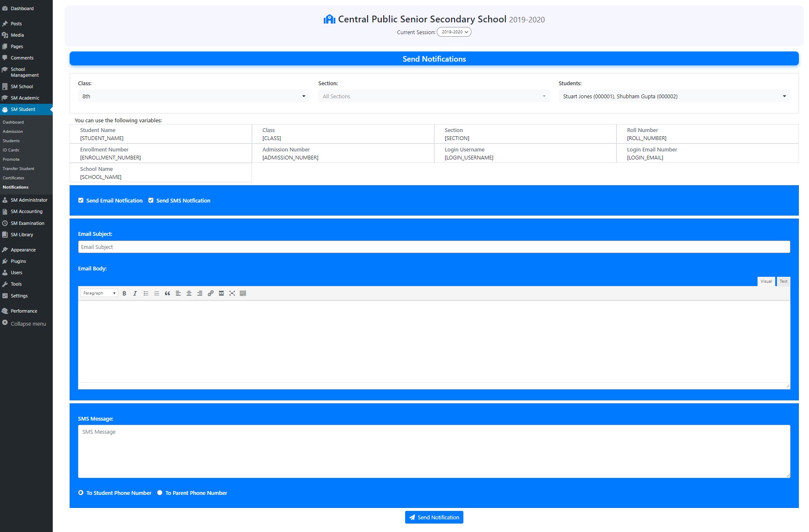809x532 pixels.
Task: Go to Admission submenu link
Action: [x=13, y=132]
